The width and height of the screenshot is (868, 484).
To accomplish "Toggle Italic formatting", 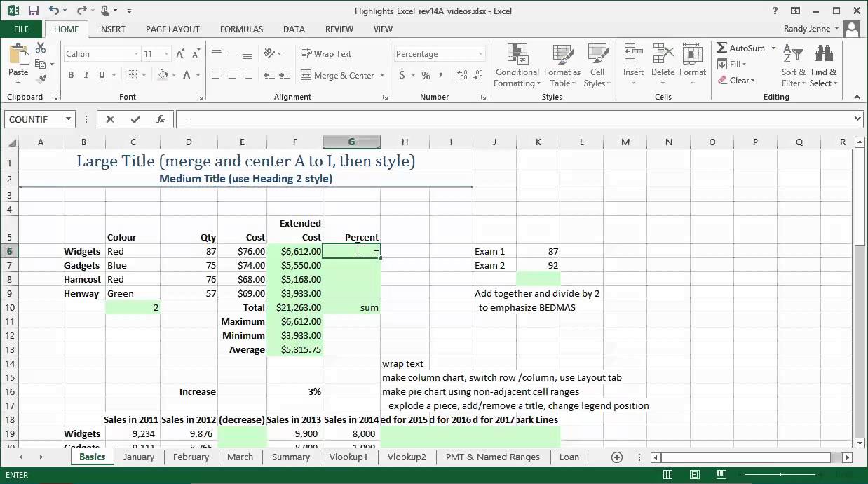I will (x=86, y=75).
